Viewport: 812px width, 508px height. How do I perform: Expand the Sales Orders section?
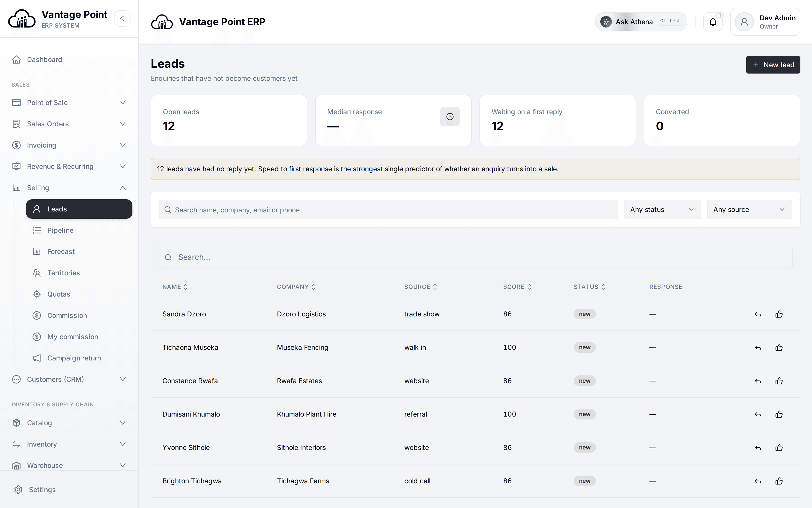click(69, 124)
